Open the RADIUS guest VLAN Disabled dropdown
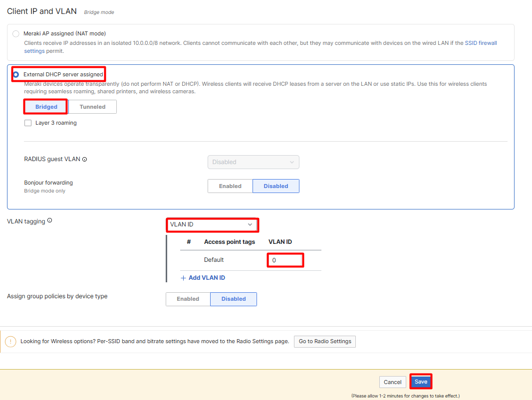Image resolution: width=532 pixels, height=400 pixels. pos(254,162)
